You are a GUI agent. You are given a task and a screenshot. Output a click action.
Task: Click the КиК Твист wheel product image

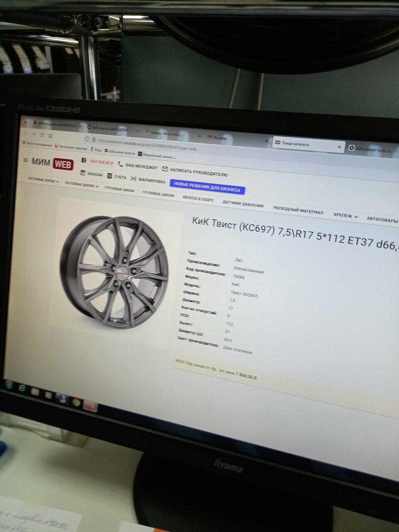pos(114,273)
